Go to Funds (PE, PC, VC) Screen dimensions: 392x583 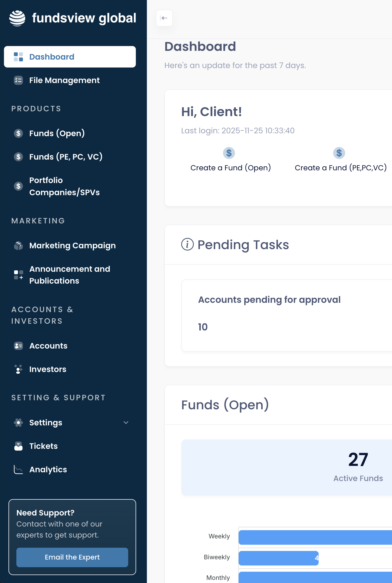66,157
